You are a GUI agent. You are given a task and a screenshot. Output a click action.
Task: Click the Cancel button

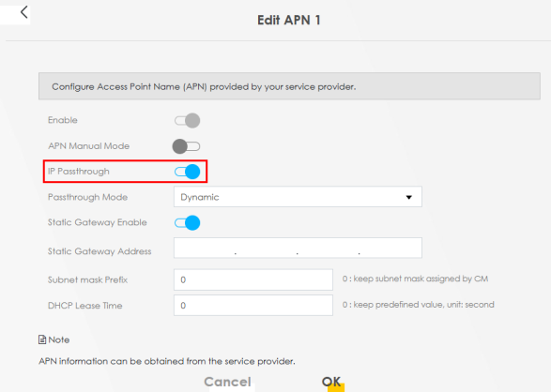228,382
